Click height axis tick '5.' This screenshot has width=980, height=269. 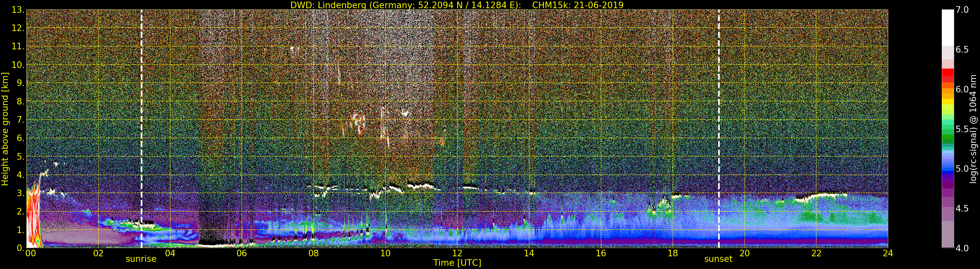(20, 156)
